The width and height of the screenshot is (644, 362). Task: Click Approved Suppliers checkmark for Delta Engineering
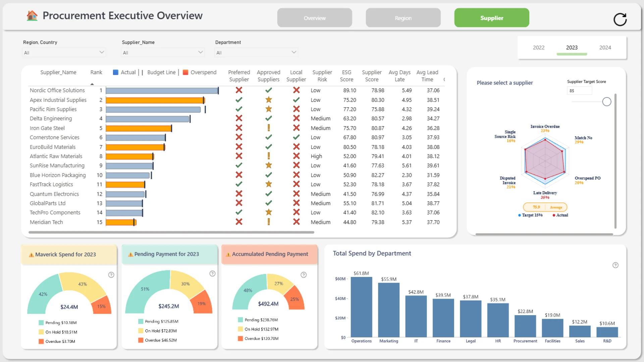coord(269,119)
